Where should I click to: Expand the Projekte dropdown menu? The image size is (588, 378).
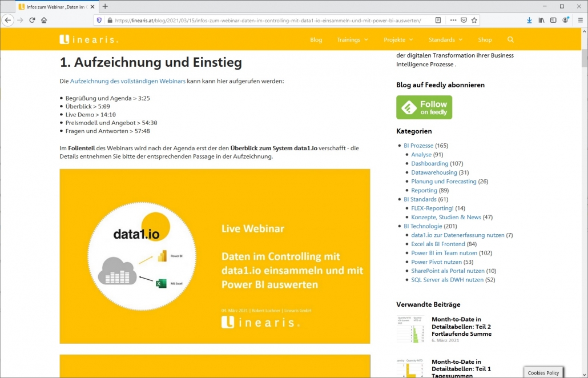click(x=398, y=40)
